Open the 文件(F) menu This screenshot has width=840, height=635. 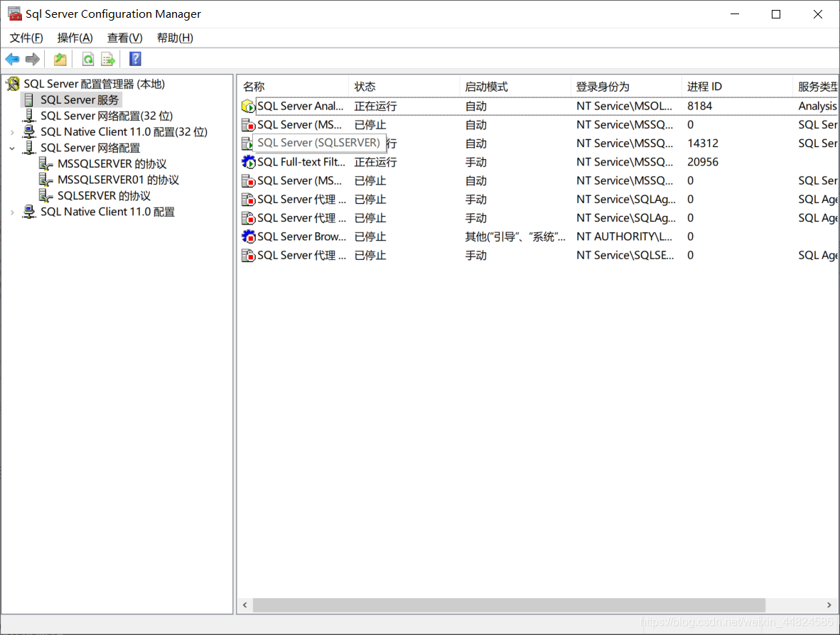26,38
